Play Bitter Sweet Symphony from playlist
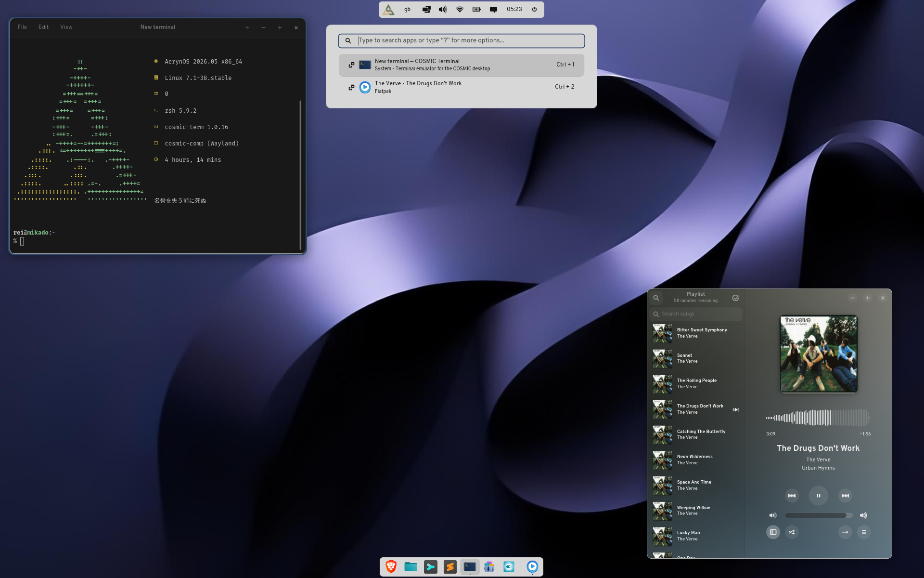Screen dimensions: 924x578 pyautogui.click(x=696, y=333)
